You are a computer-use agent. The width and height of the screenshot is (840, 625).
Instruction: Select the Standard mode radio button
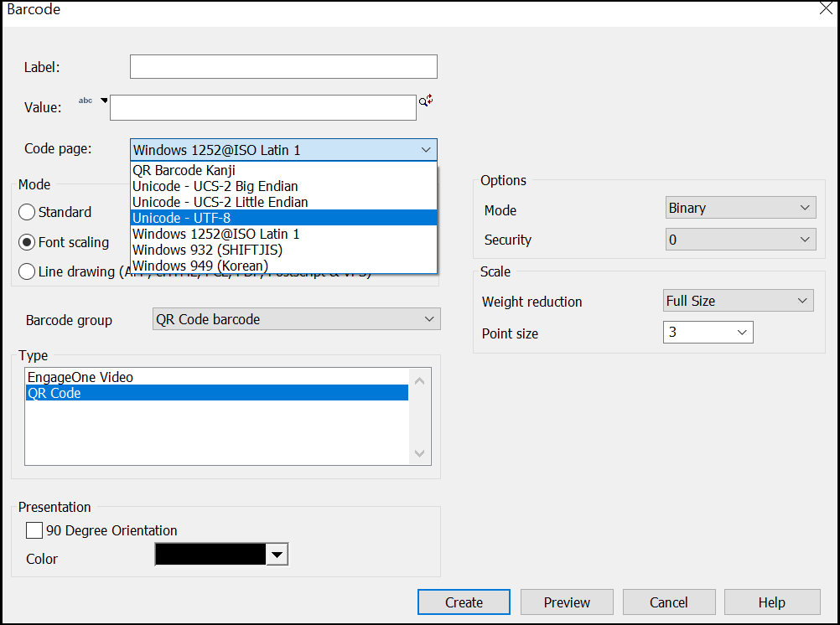[26, 212]
